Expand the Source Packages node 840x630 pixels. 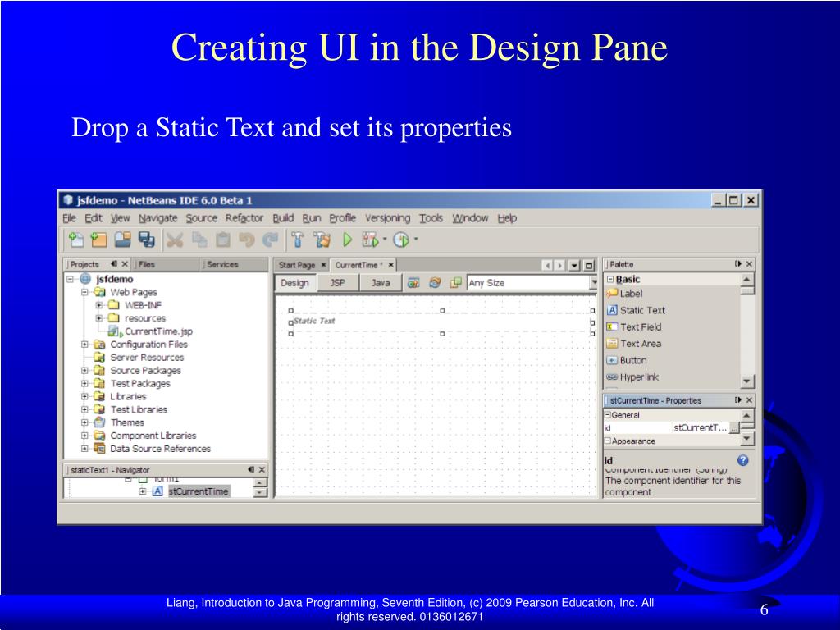pos(84,370)
